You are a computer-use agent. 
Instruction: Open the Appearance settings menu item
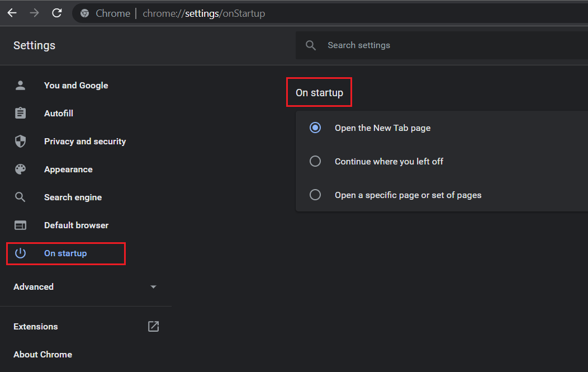[x=68, y=169]
